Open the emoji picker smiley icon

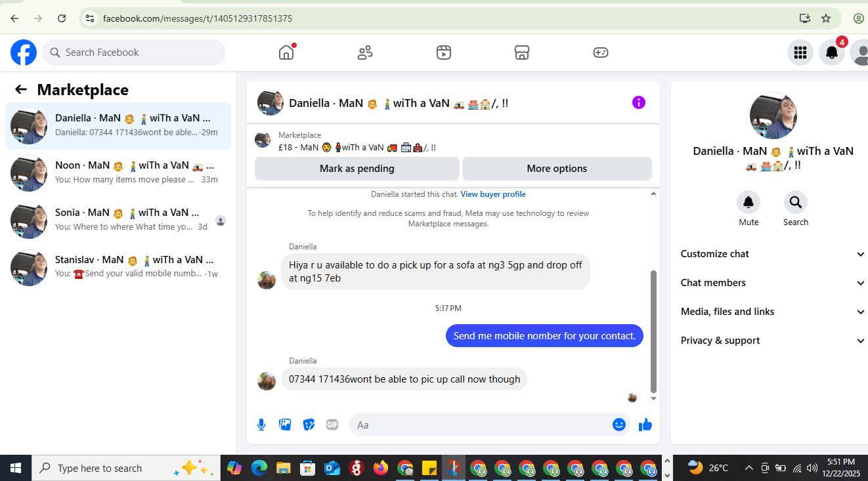(x=619, y=425)
